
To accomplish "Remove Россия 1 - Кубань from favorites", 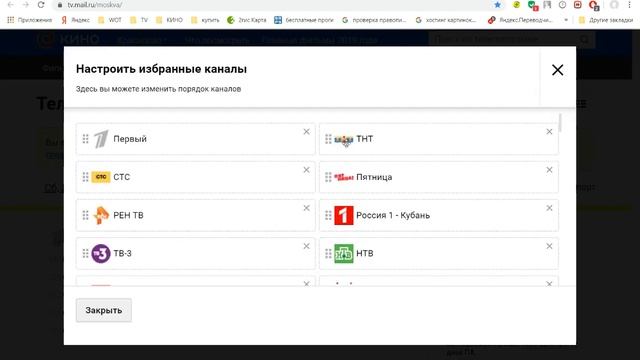I will pyautogui.click(x=549, y=208).
